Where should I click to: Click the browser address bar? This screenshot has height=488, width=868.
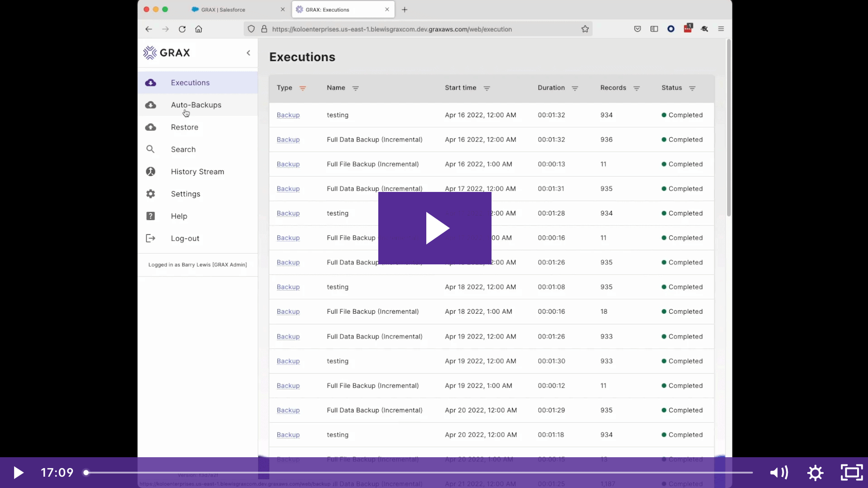point(408,29)
